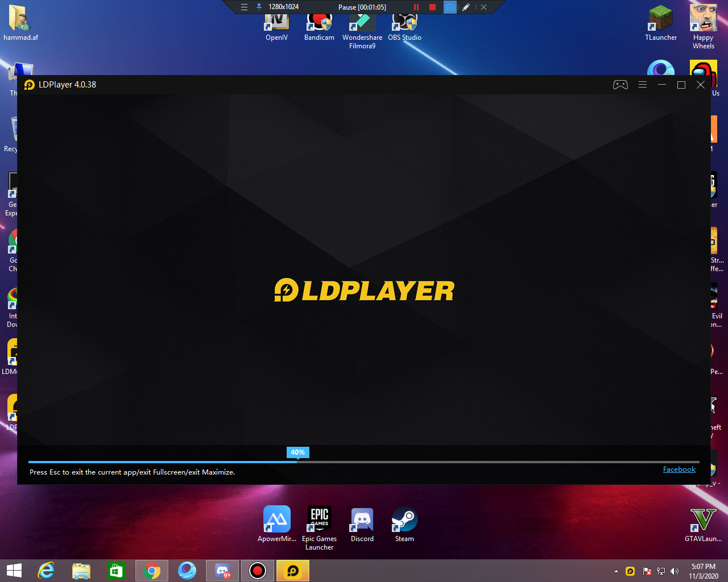
Task: Maximize the LDPlayer window
Action: pyautogui.click(x=681, y=85)
